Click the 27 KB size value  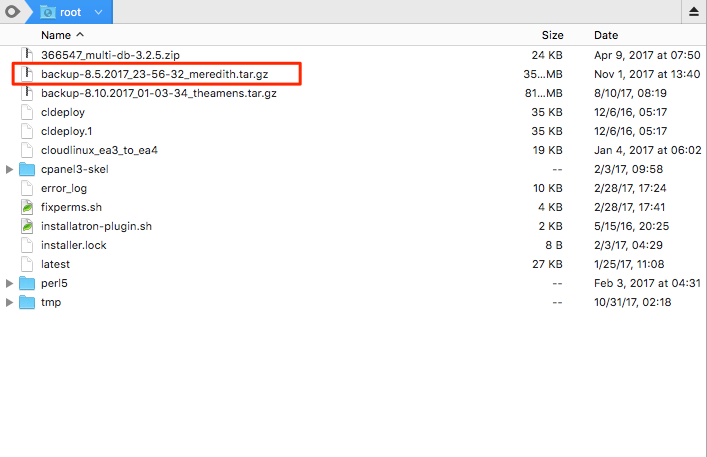coord(547,264)
